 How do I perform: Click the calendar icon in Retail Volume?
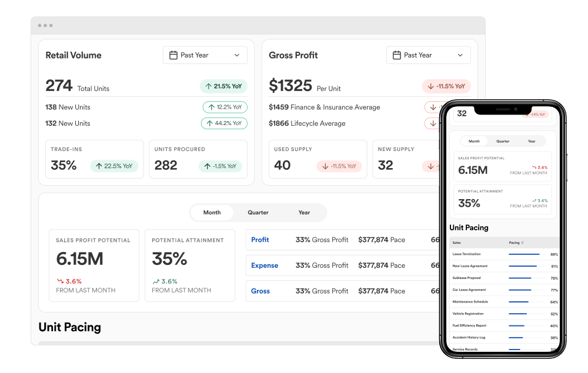coord(173,55)
